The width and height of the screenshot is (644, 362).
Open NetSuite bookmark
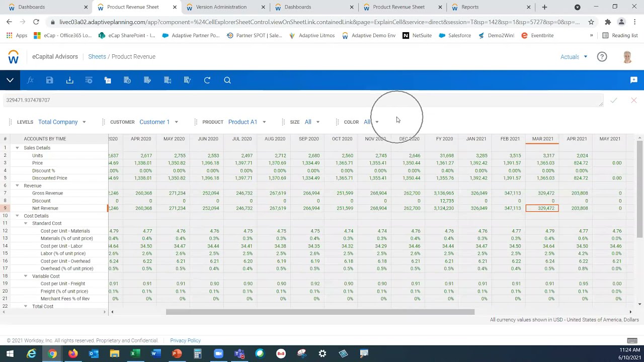(417, 36)
